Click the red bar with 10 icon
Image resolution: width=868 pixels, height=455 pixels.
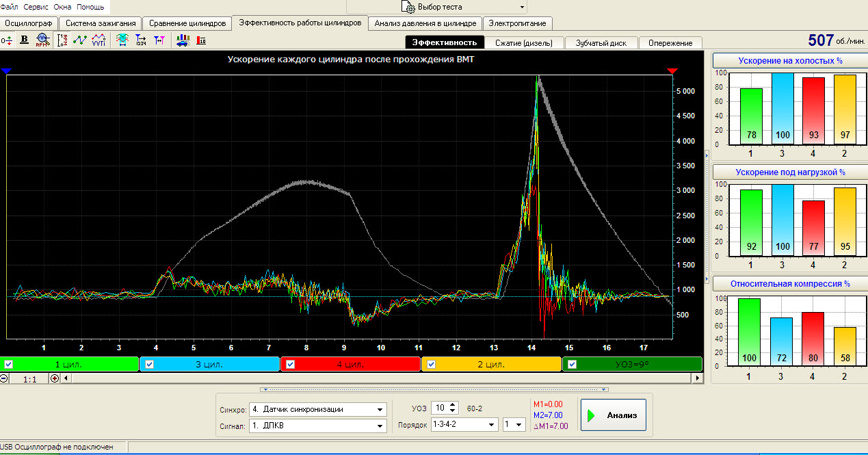click(x=202, y=40)
